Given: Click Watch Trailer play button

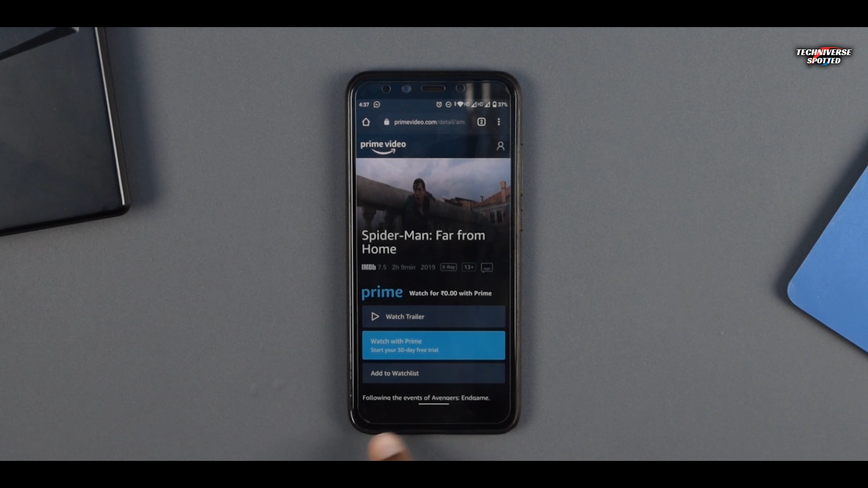Looking at the screenshot, I should [x=375, y=316].
